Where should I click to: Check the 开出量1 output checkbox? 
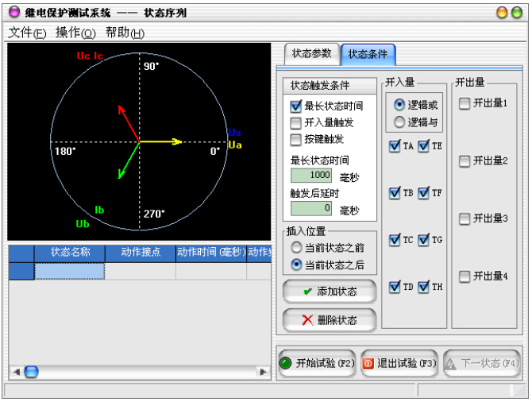[x=465, y=103]
